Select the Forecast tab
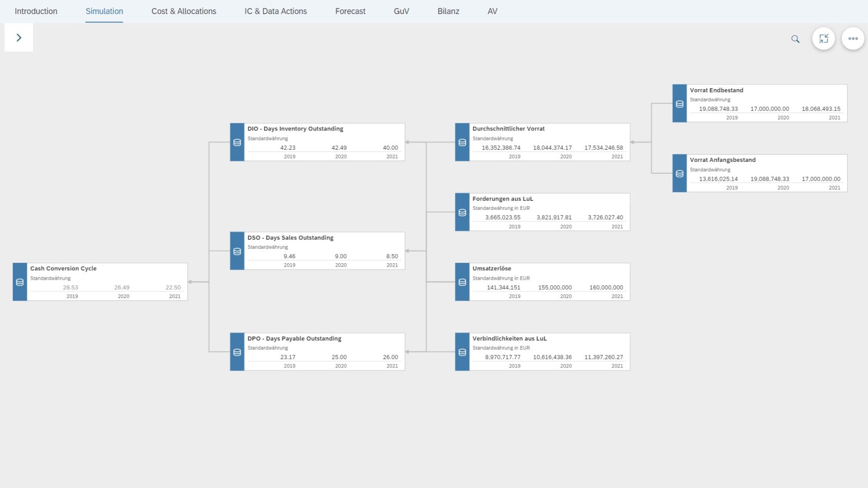Image resolution: width=868 pixels, height=488 pixels. 350,11
